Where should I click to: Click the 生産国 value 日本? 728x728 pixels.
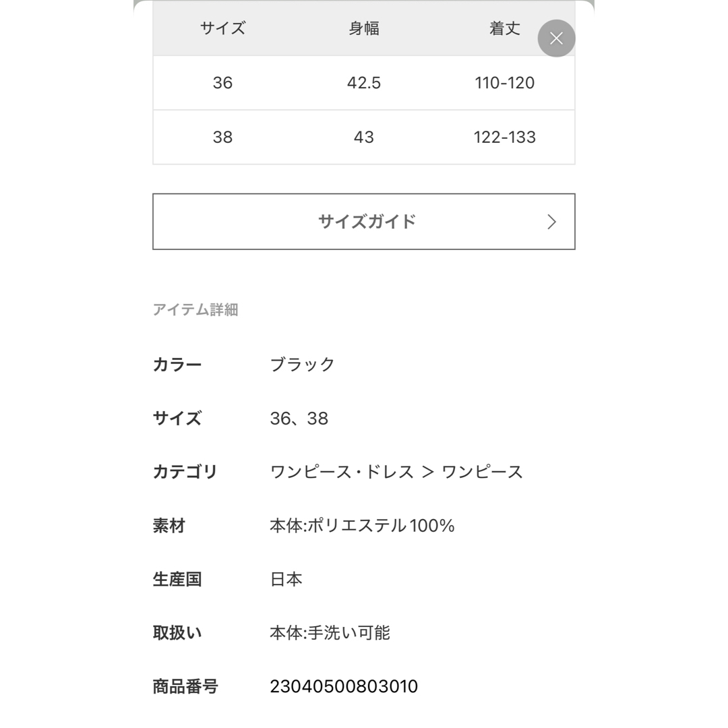click(286, 580)
